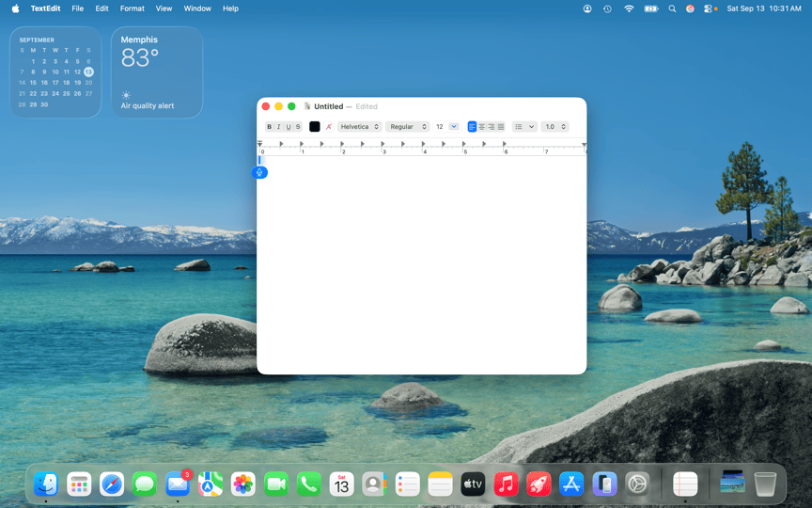The height and width of the screenshot is (508, 812).
Task: Click inside the document text area
Action: coord(422,264)
